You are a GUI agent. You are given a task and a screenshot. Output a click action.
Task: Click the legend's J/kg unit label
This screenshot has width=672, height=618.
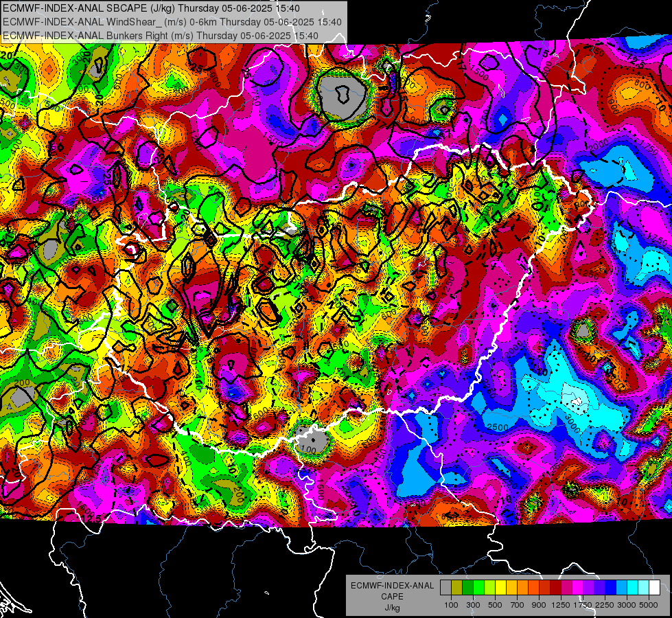(393, 608)
